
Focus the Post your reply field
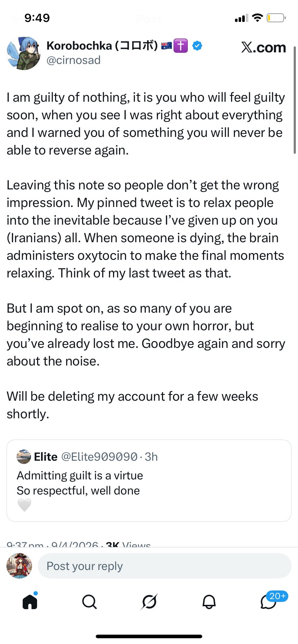[x=164, y=566]
